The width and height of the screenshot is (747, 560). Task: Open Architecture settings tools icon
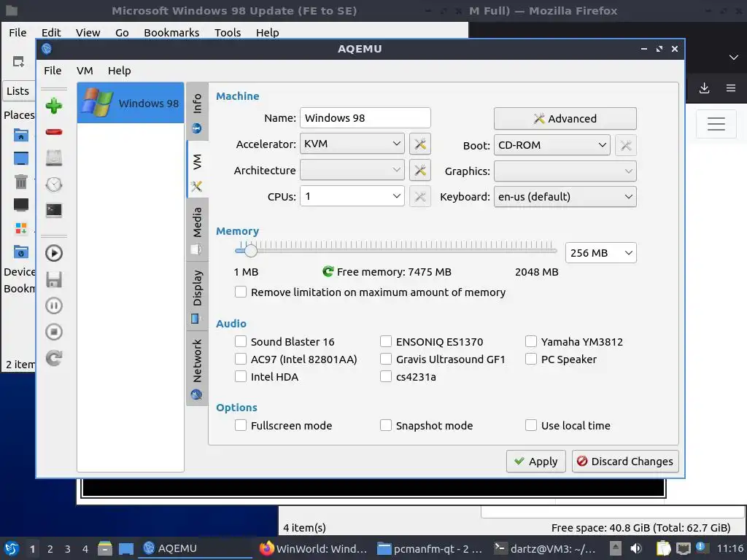pos(419,170)
